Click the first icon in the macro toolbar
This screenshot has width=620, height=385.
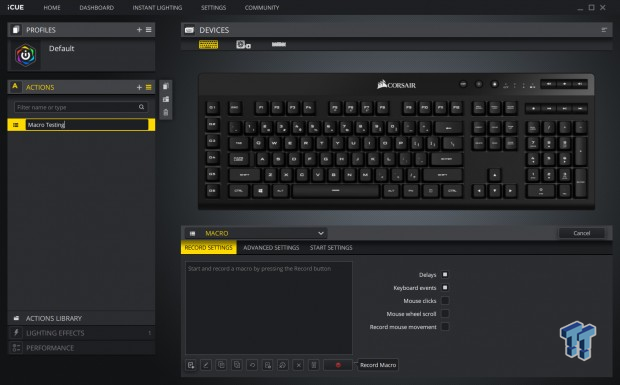191,365
